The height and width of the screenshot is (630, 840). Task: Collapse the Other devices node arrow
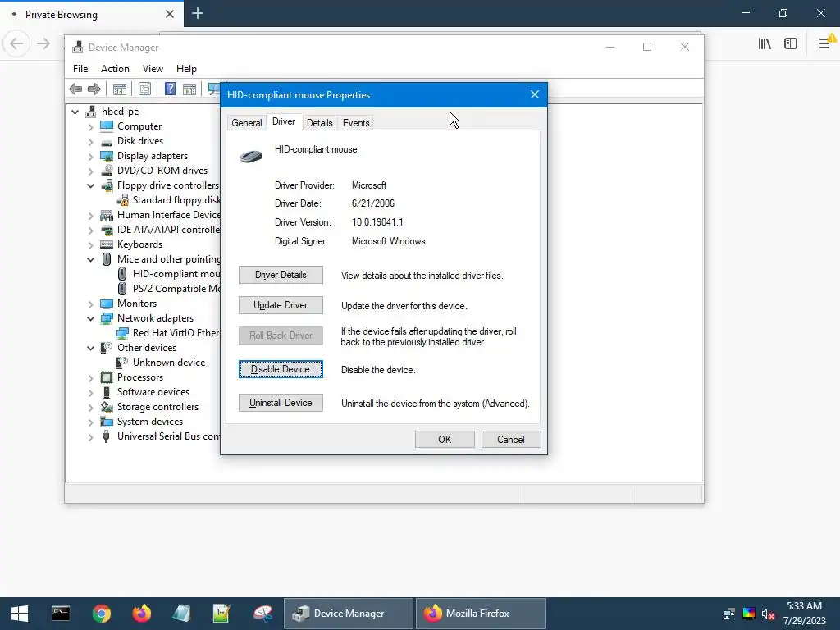tap(90, 348)
